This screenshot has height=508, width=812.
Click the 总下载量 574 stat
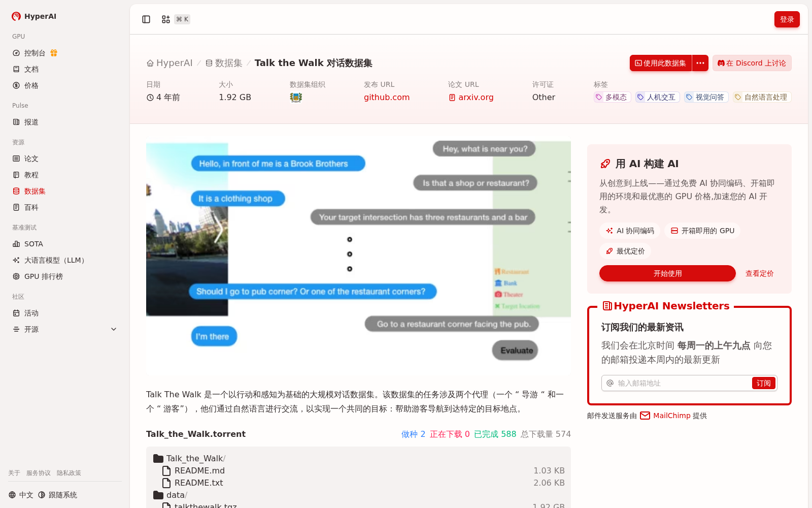coord(546,434)
